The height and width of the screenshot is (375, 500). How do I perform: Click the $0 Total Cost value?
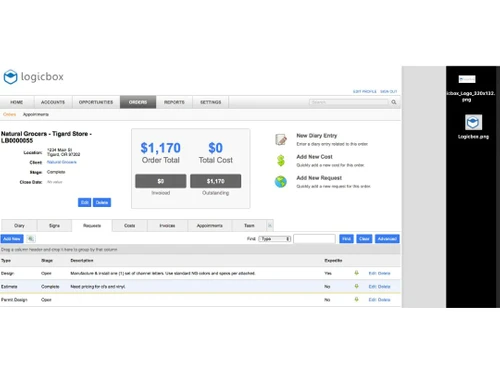coord(216,148)
